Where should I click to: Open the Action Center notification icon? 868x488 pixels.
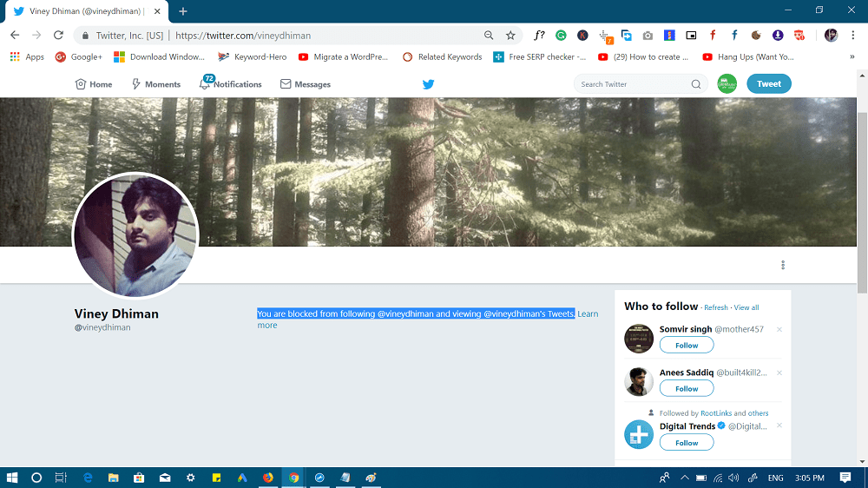click(x=845, y=478)
